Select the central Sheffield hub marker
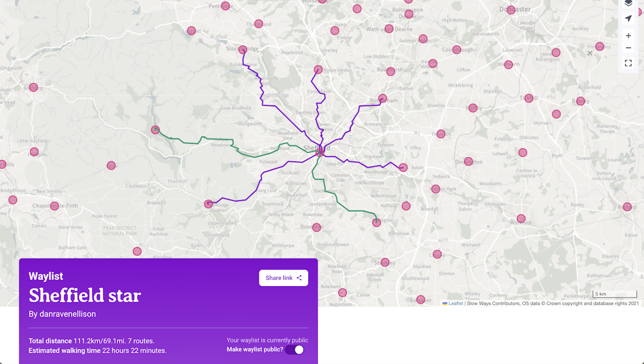 (319, 152)
